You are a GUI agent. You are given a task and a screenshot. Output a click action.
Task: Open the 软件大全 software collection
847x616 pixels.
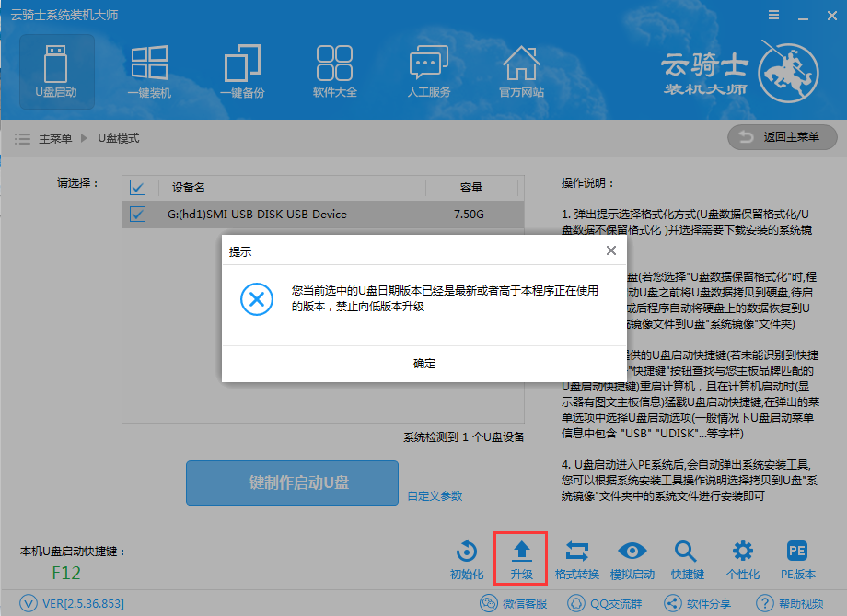333,71
